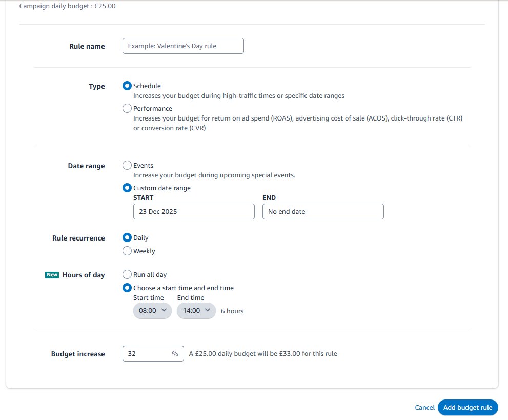This screenshot has width=508, height=420.
Task: Select the Performance rule type
Action: point(127,108)
